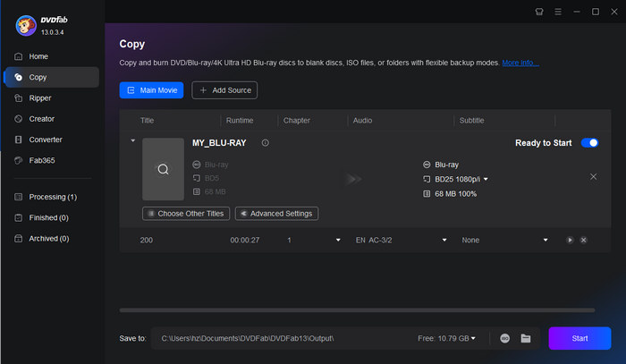The image size is (626, 364).
Task: Click the Audio column header
Action: click(x=362, y=120)
